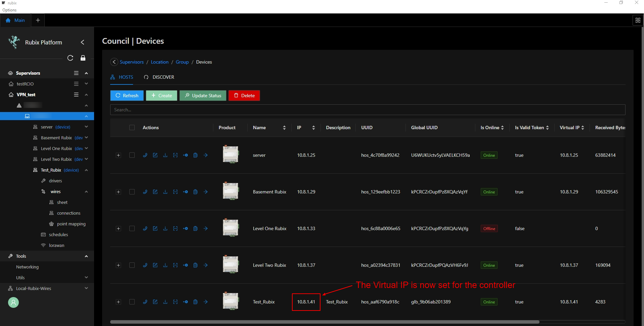Check the Level Two Rubix row checkbox
The width and height of the screenshot is (644, 326).
tap(132, 265)
